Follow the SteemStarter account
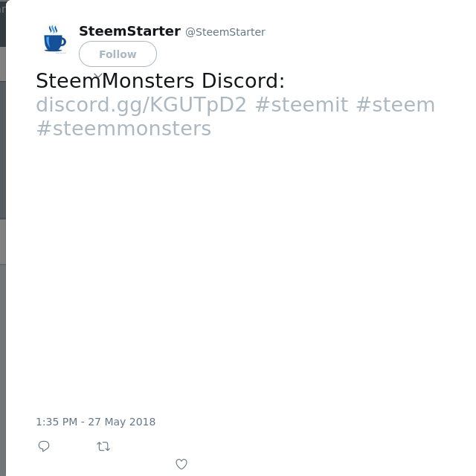This screenshot has width=476, height=476. coord(118,54)
